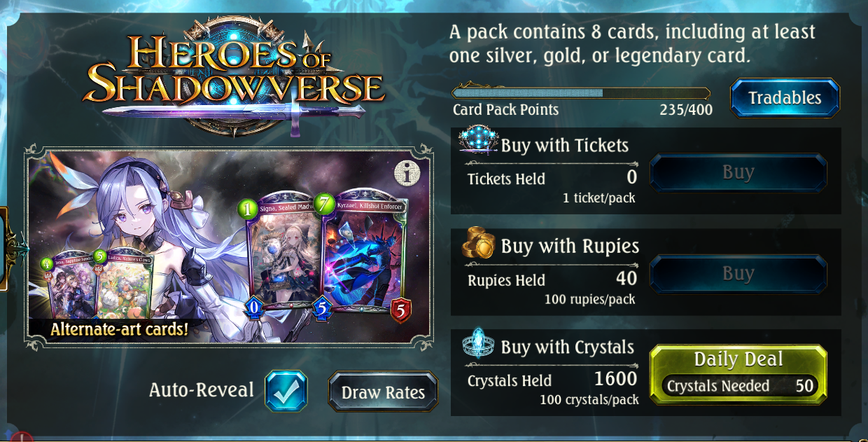
Task: Open the Tradables list
Action: (x=785, y=97)
